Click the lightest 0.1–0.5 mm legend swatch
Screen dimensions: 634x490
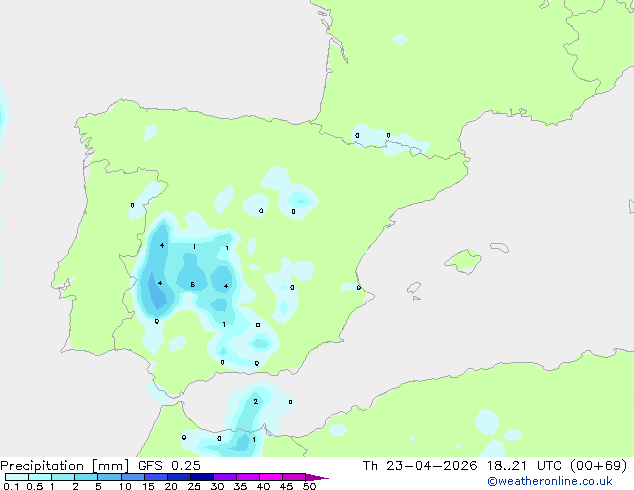pos(17,477)
